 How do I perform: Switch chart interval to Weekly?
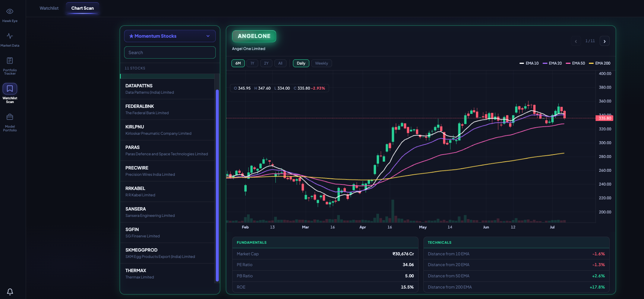(x=321, y=63)
